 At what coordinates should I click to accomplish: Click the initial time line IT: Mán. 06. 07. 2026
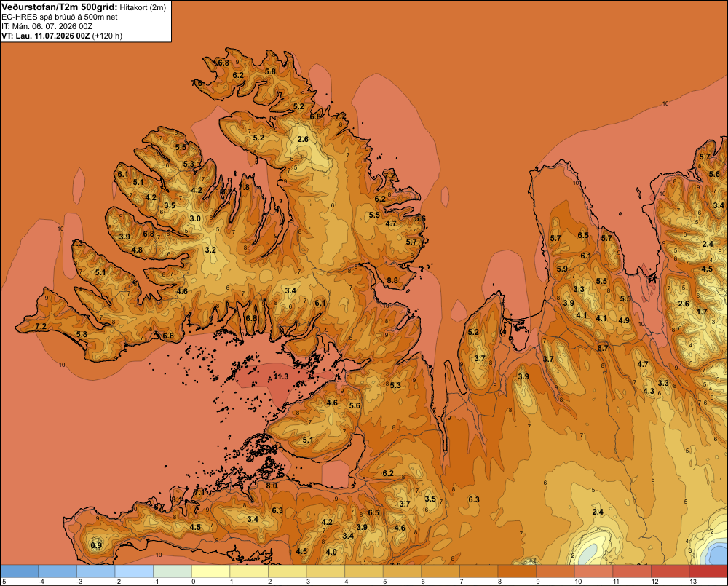(45, 26)
